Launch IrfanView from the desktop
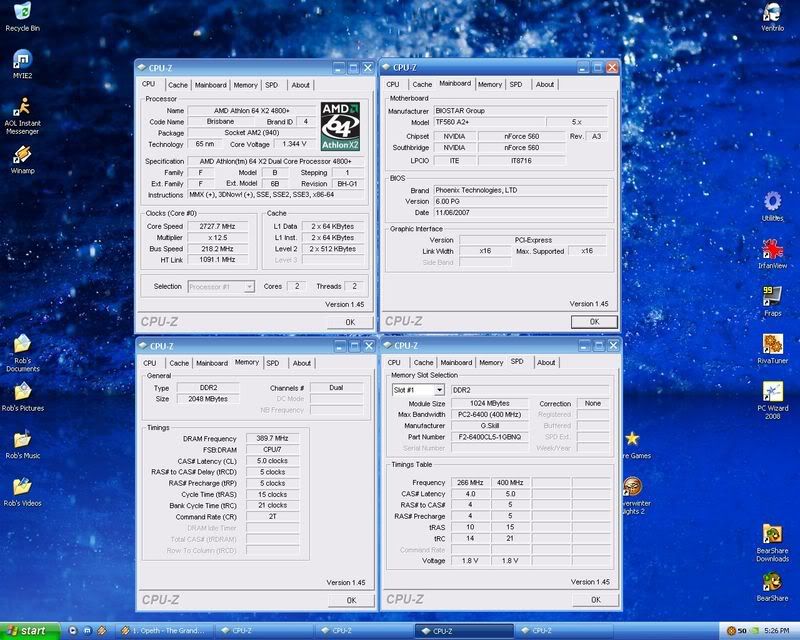 tap(772, 249)
